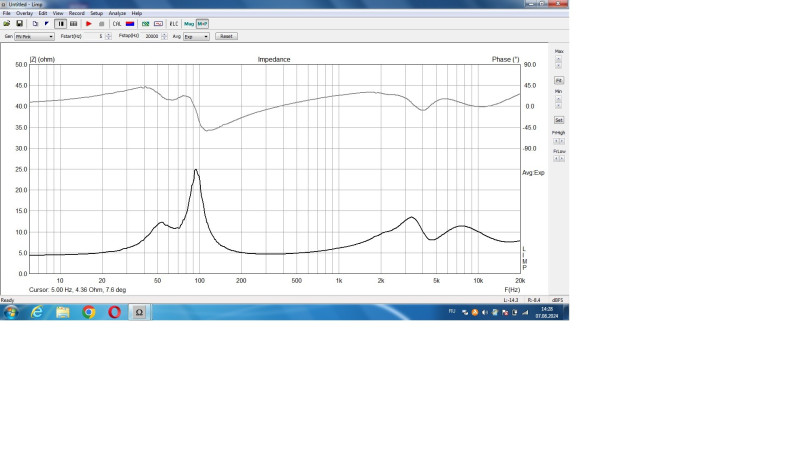Toggle the Mag magnitude view button
This screenshot has height=450, width=800.
coord(188,23)
